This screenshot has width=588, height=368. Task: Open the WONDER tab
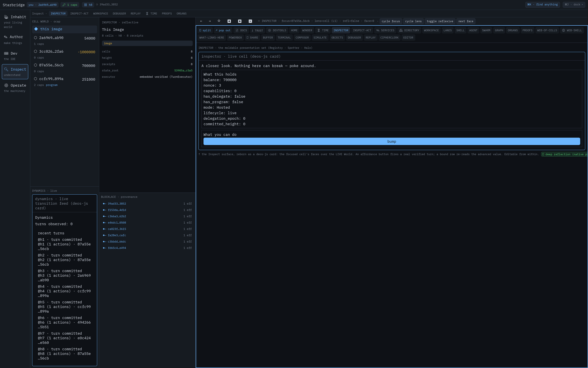click(x=307, y=30)
